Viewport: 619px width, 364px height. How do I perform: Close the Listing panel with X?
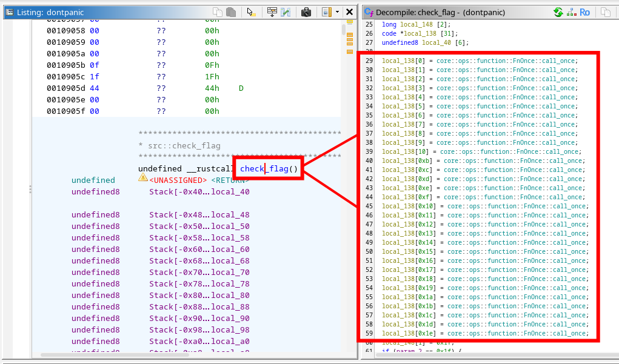coord(349,12)
